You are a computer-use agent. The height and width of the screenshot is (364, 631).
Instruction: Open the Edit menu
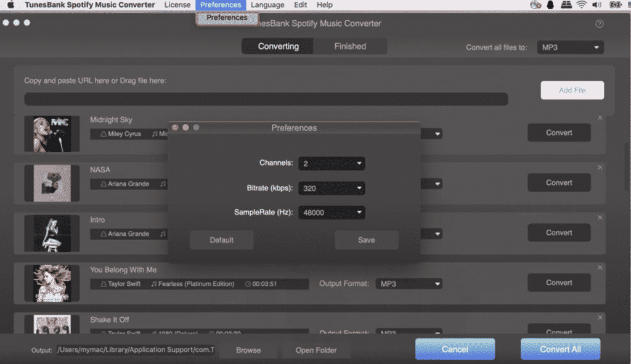(300, 5)
